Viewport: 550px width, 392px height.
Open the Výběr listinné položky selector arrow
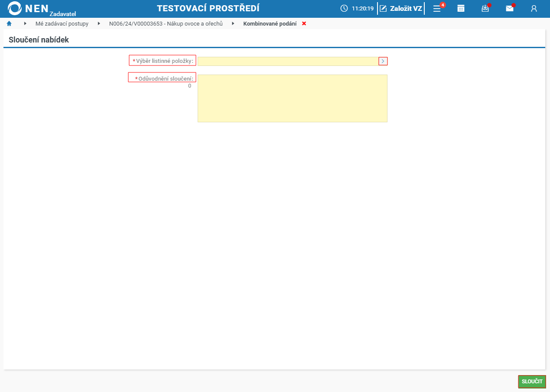[x=383, y=61]
